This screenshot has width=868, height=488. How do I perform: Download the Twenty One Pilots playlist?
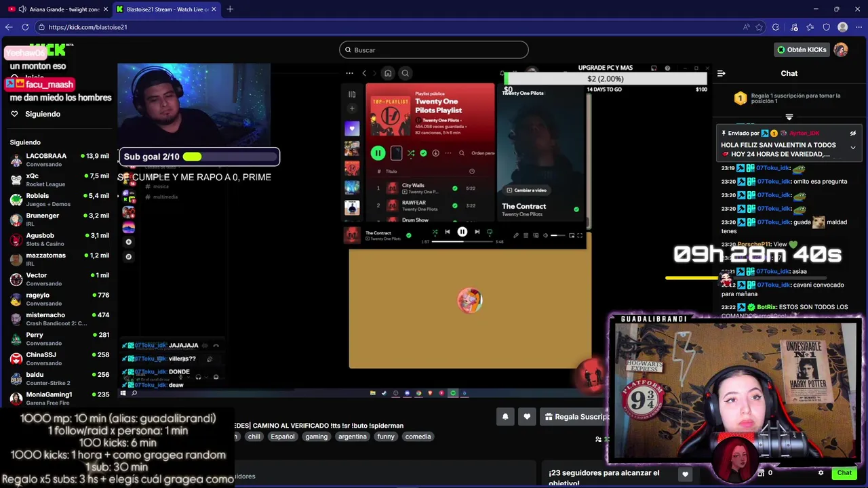[435, 153]
